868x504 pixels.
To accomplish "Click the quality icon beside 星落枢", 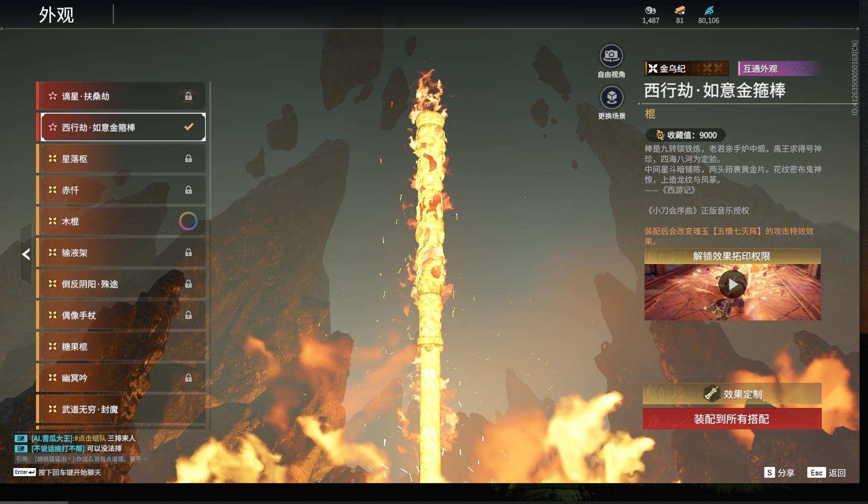I will pos(53,159).
